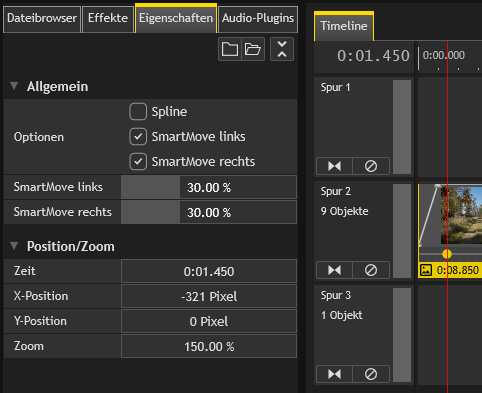Click the '1 Objekt' text on Spur 3
482x393 pixels.
(x=341, y=315)
